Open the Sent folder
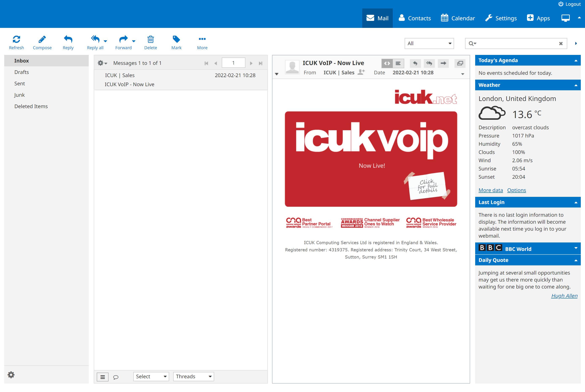 click(46, 83)
